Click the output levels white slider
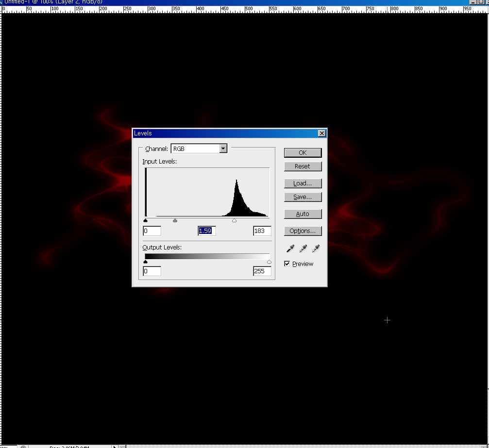Viewport: 489px width, 448px height. pyautogui.click(x=269, y=262)
